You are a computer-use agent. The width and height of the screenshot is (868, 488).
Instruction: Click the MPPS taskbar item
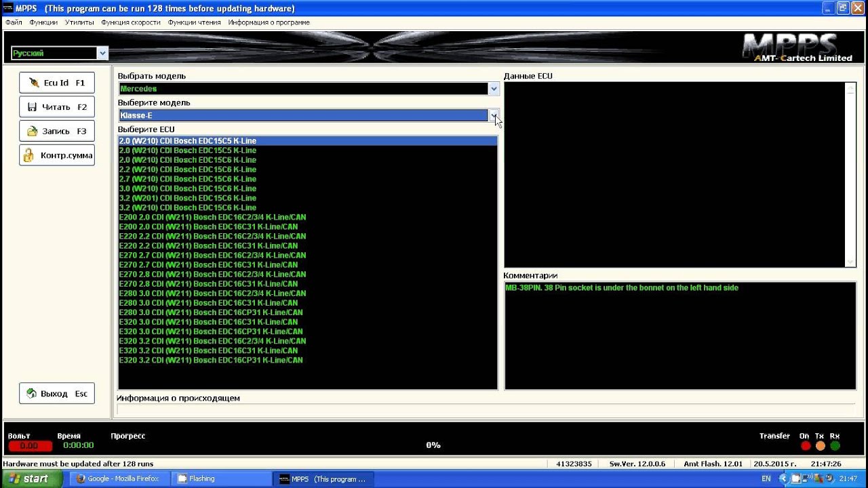pos(324,479)
